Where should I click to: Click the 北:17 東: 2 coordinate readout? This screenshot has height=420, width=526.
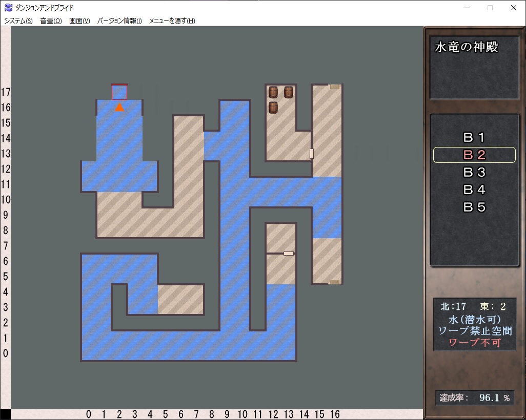point(474,306)
